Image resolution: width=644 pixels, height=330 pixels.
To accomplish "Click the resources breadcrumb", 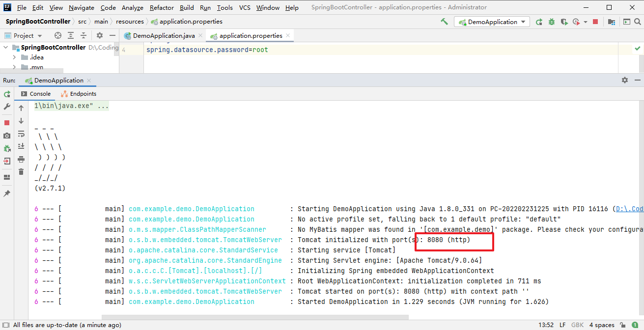I will (130, 22).
